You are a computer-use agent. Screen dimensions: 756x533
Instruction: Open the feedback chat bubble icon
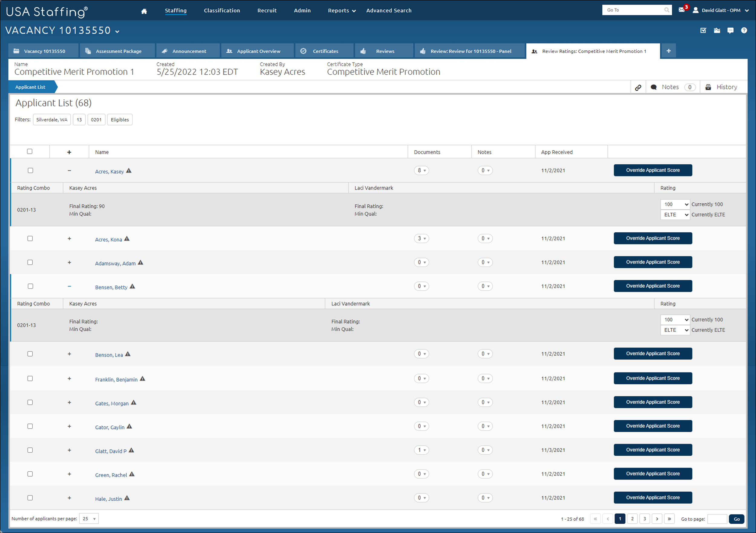730,30
